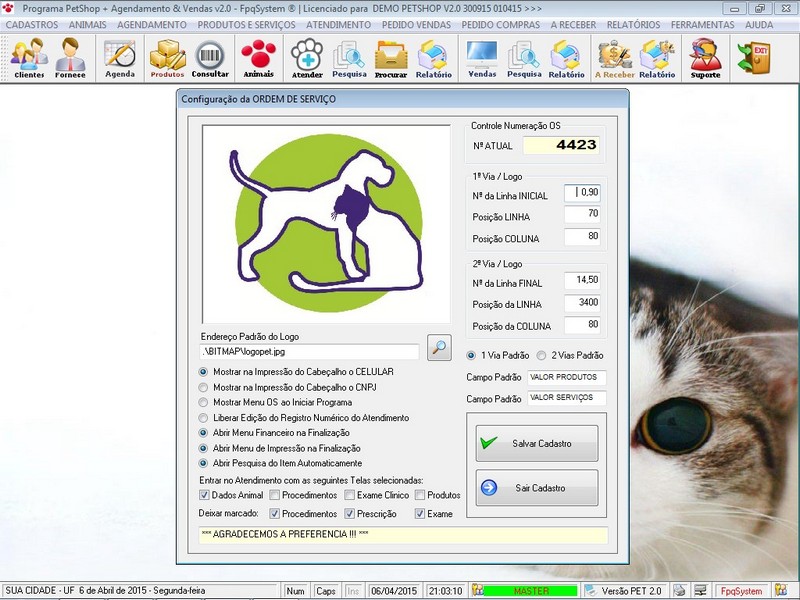Enable Liberar Edição do Registro Numérico
Viewport: 800px width, 600px height.
203,418
